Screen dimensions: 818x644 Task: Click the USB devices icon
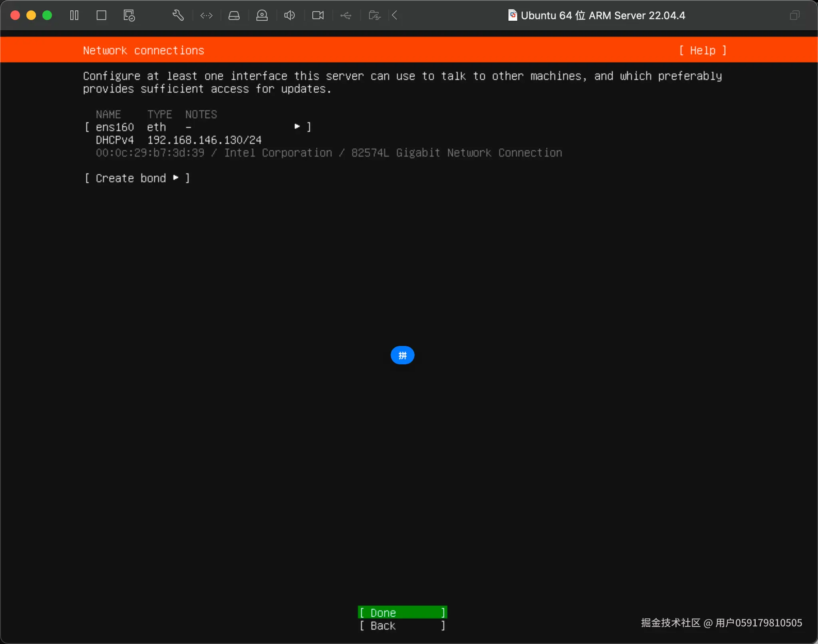point(346,16)
